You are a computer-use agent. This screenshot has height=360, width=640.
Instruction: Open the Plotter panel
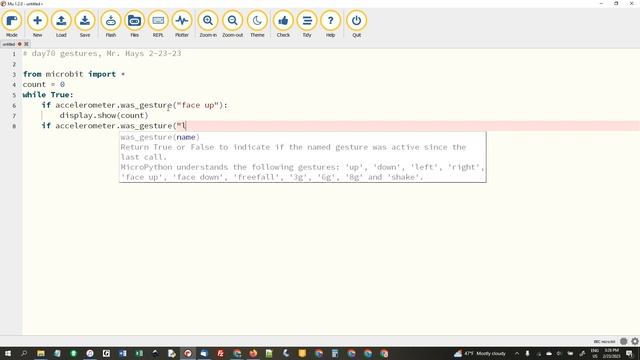pyautogui.click(x=182, y=24)
